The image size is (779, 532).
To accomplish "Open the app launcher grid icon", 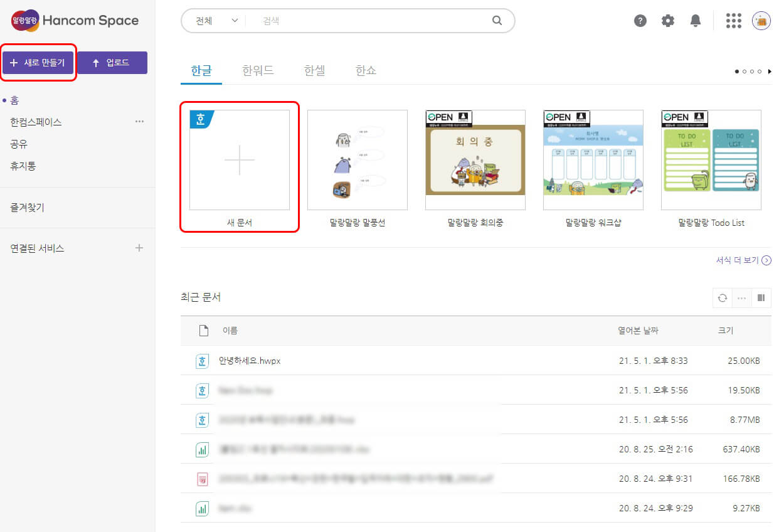I will [x=733, y=20].
